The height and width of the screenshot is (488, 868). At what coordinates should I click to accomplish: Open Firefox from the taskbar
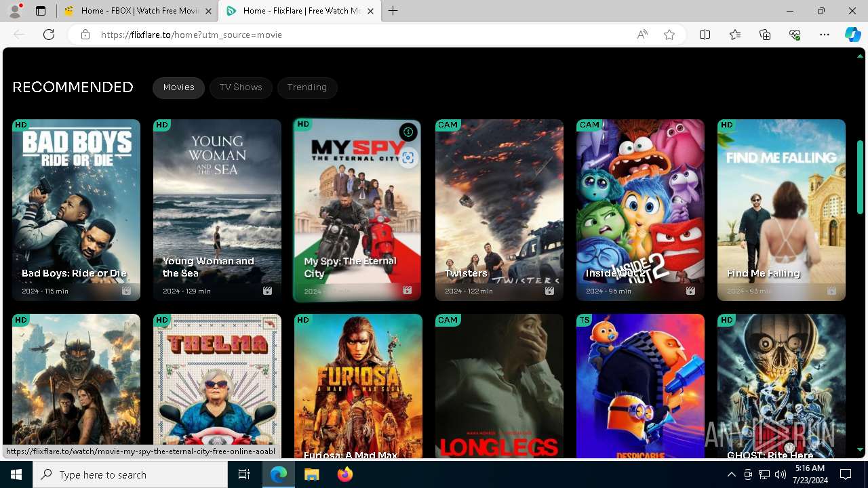(345, 474)
